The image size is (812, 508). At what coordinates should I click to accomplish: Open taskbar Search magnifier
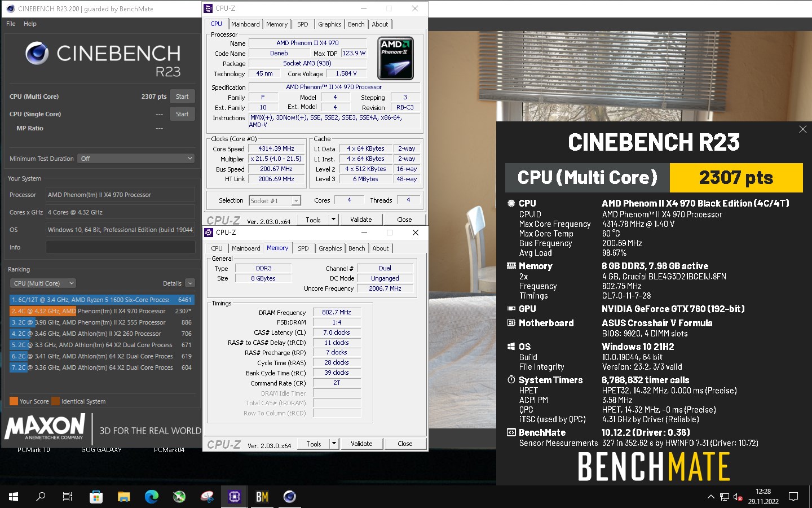coord(41,497)
